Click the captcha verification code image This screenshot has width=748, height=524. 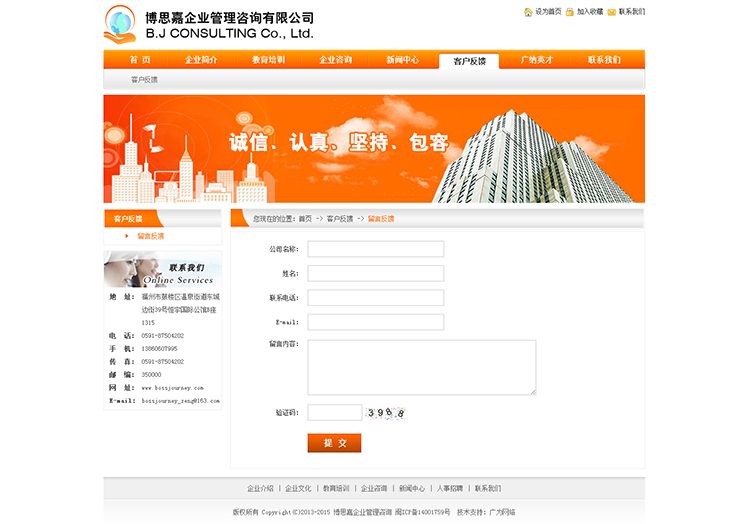click(386, 412)
